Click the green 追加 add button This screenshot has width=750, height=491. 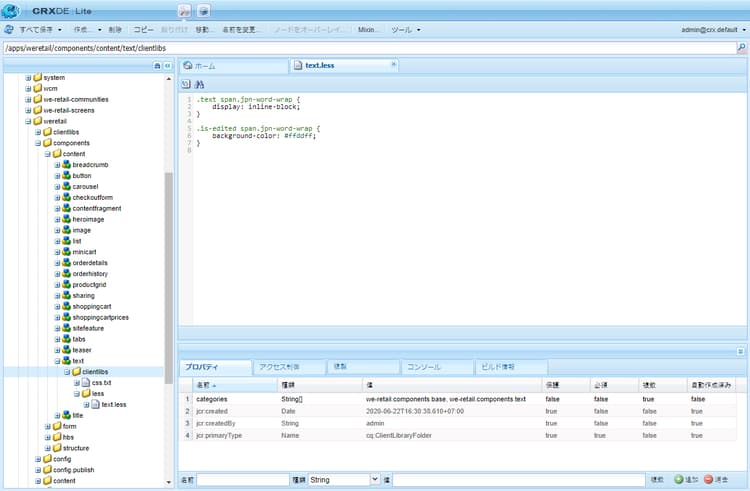685,480
